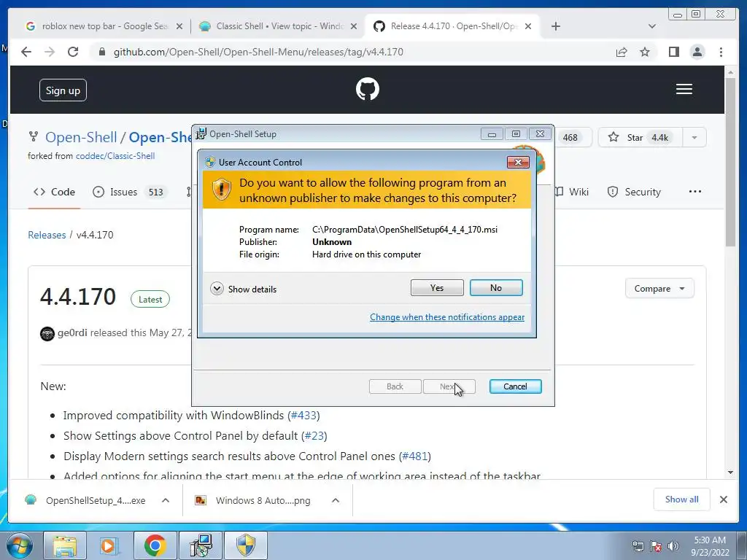Click the share page icon in address bar
Viewport: 747px width, 560px height.
pyautogui.click(x=622, y=52)
